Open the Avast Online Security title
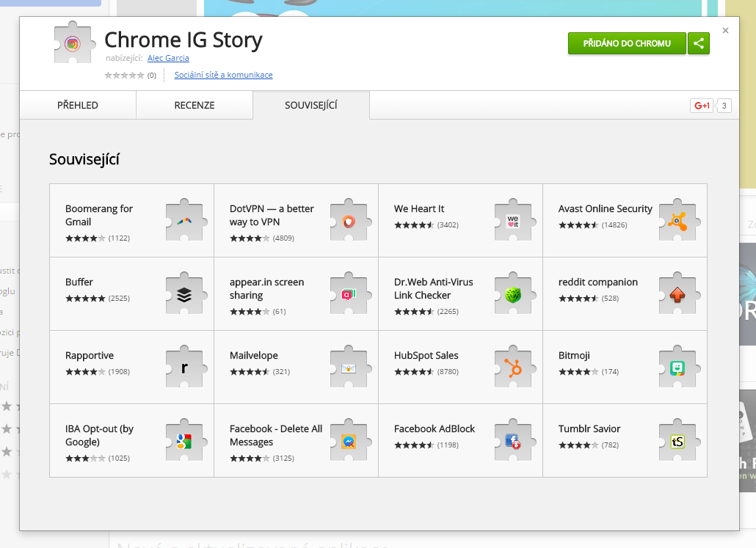Image resolution: width=756 pixels, height=548 pixels. coord(605,208)
